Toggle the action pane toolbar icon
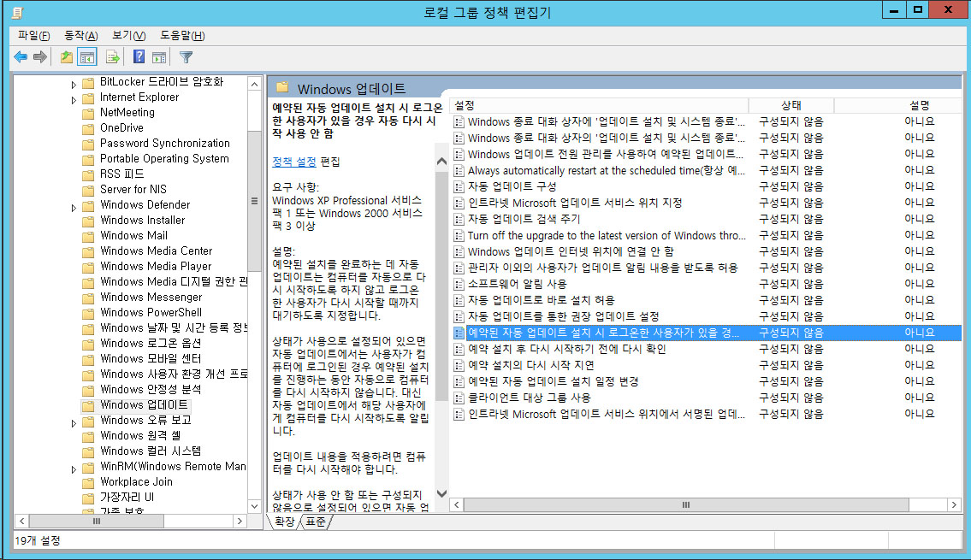 coord(159,57)
